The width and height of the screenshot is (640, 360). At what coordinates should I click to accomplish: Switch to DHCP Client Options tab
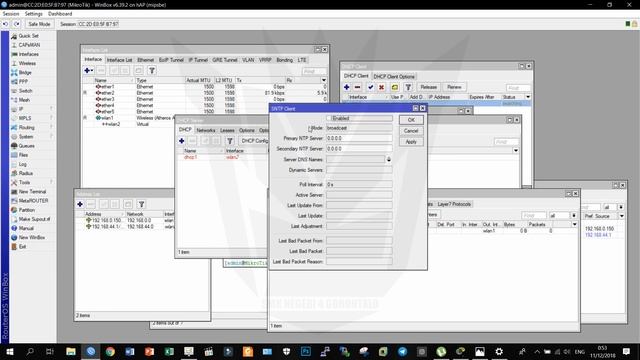pos(394,77)
